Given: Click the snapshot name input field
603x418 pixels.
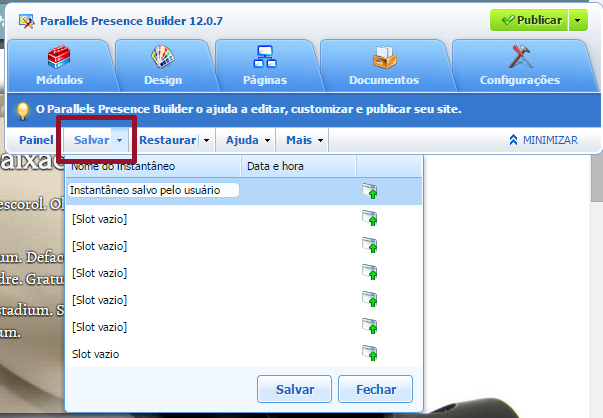Looking at the screenshot, I should (x=153, y=190).
